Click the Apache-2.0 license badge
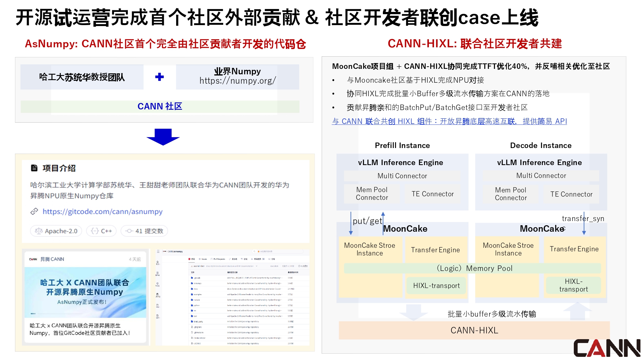Viewport: 644px width, 362px height. pyautogui.click(x=56, y=231)
